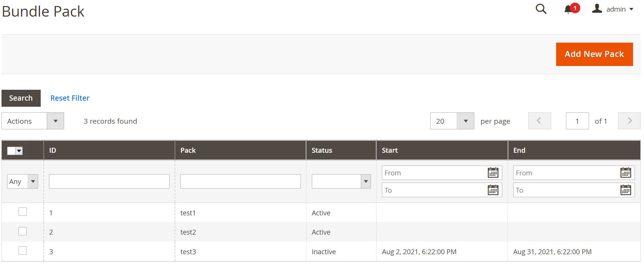This screenshot has height=264, width=644.
Task: Sort by the ID column header
Action: click(52, 150)
